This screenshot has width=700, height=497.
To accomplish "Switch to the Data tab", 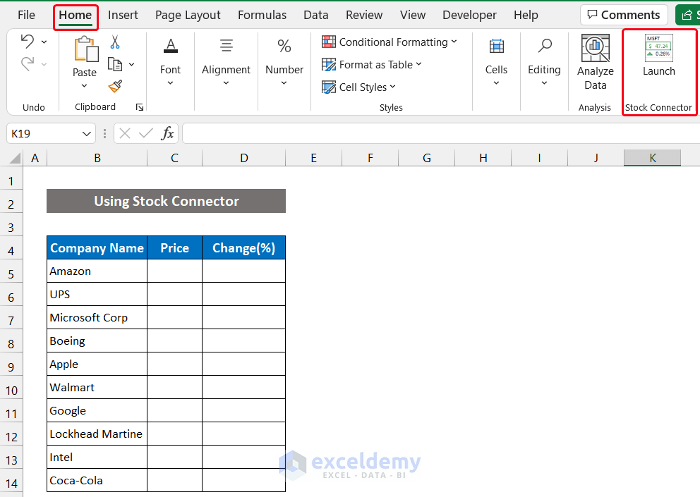I will point(316,15).
